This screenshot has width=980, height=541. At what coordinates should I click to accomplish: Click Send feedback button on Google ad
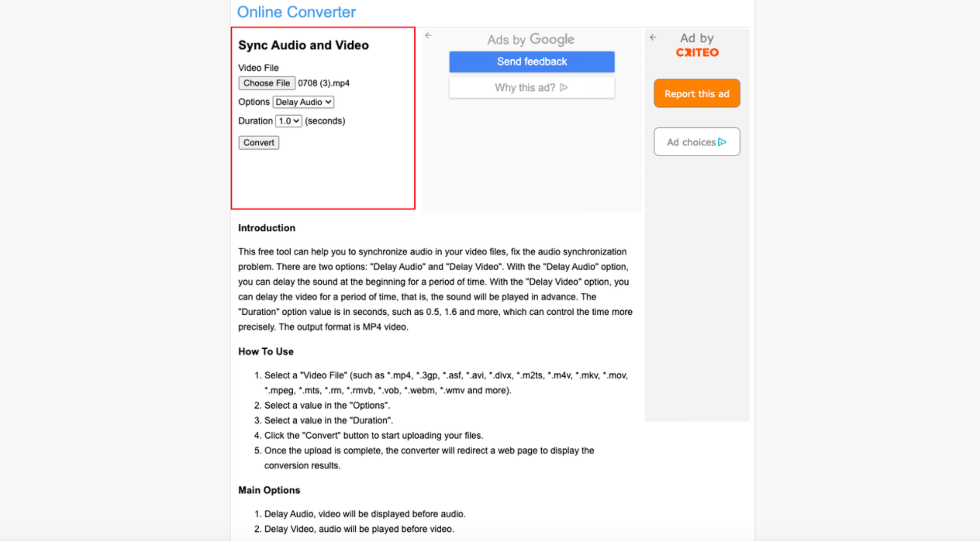(531, 61)
